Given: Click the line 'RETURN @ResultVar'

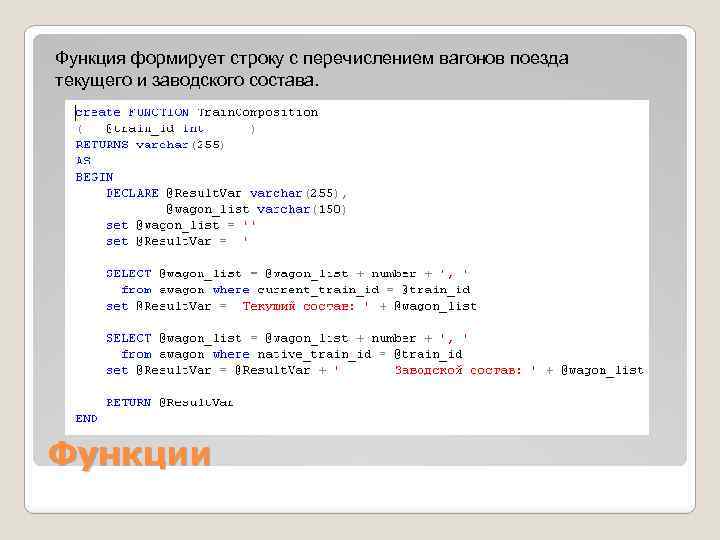Looking at the screenshot, I should pyautogui.click(x=170, y=403).
